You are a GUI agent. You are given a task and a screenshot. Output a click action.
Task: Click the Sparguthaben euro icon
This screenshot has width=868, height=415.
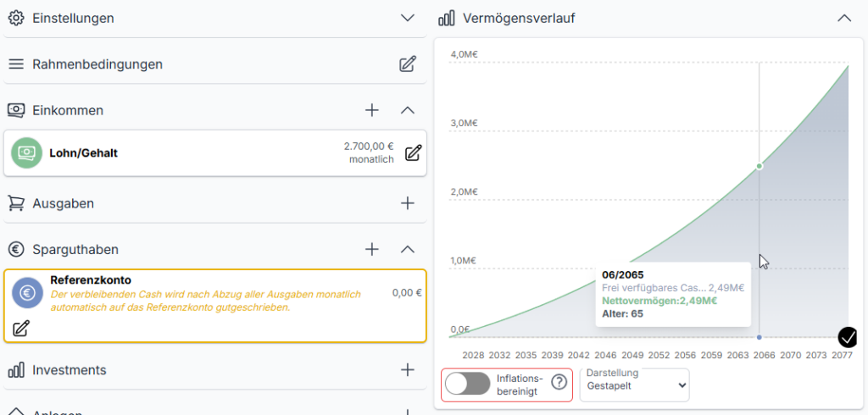(17, 250)
